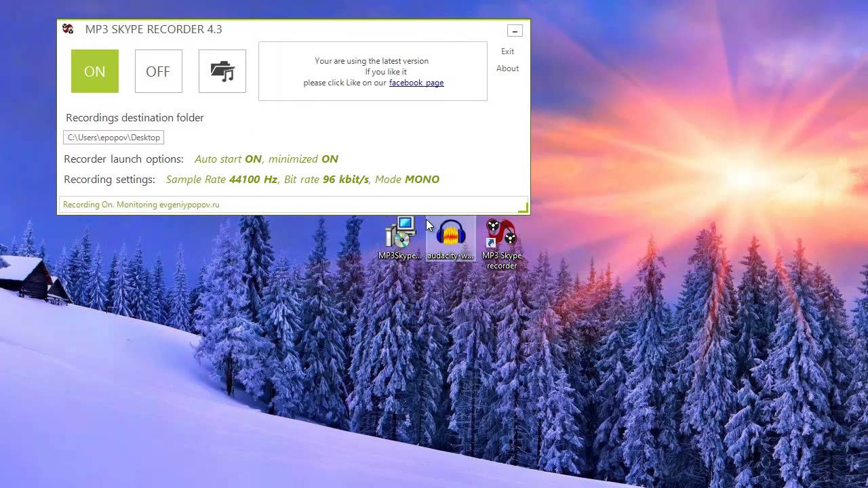Click the destination folder path field
This screenshot has height=488, width=868.
(x=114, y=138)
